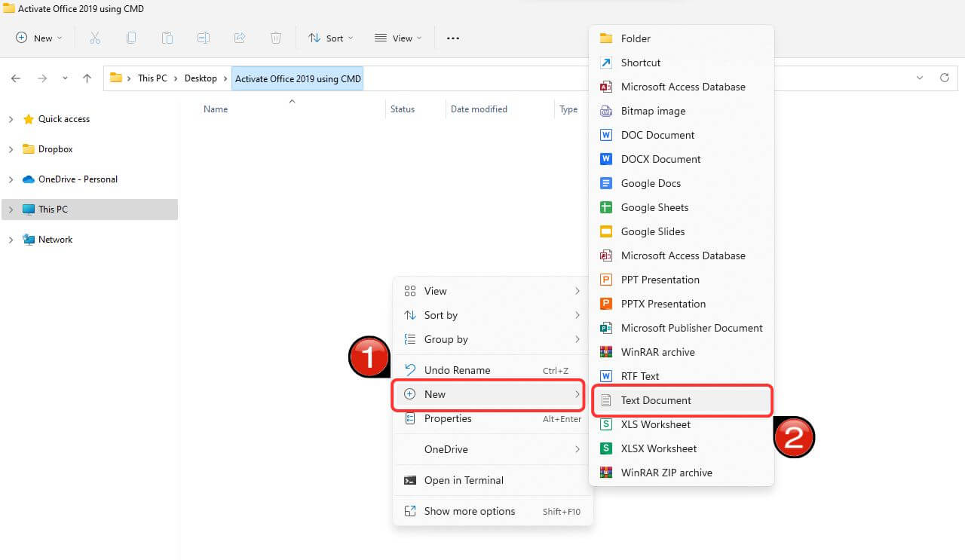This screenshot has width=965, height=560.
Task: Create new Text Document
Action: (x=682, y=400)
